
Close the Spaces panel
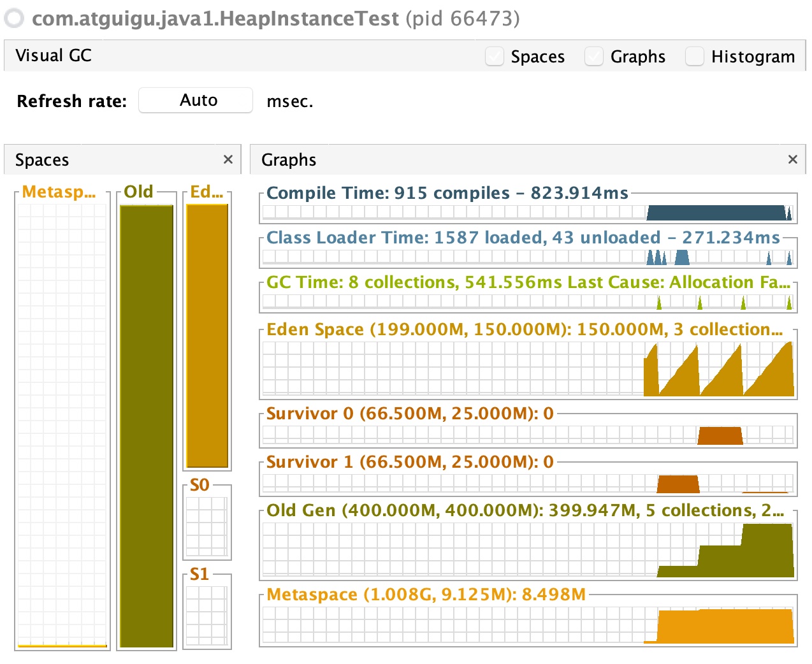228,159
